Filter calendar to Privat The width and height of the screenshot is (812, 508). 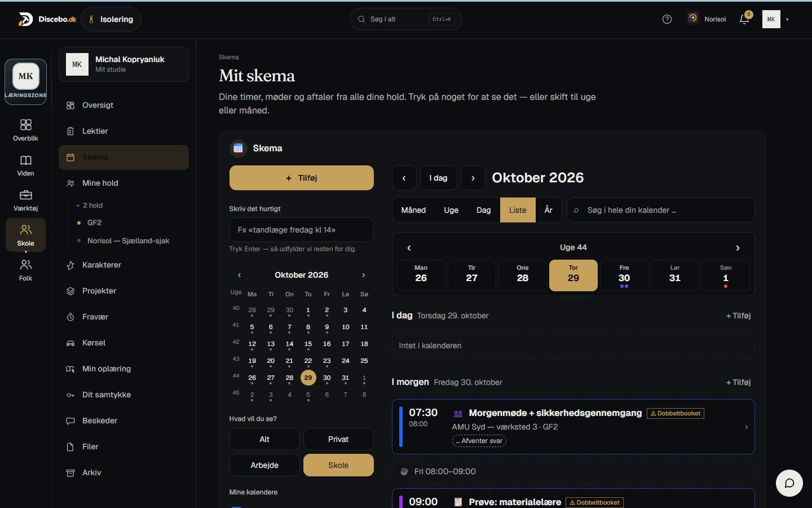click(x=338, y=439)
